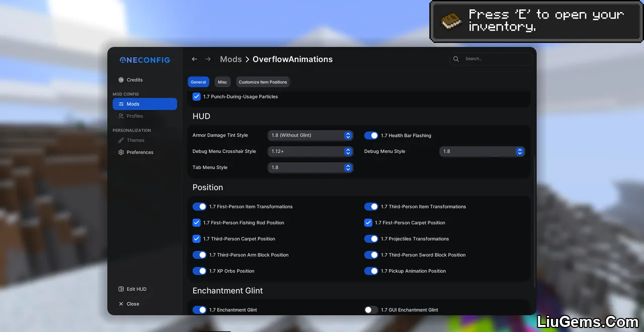Viewport: 644px width, 332px height.
Task: Uncheck 1.7 First-Person Carpet Position
Action: click(368, 223)
